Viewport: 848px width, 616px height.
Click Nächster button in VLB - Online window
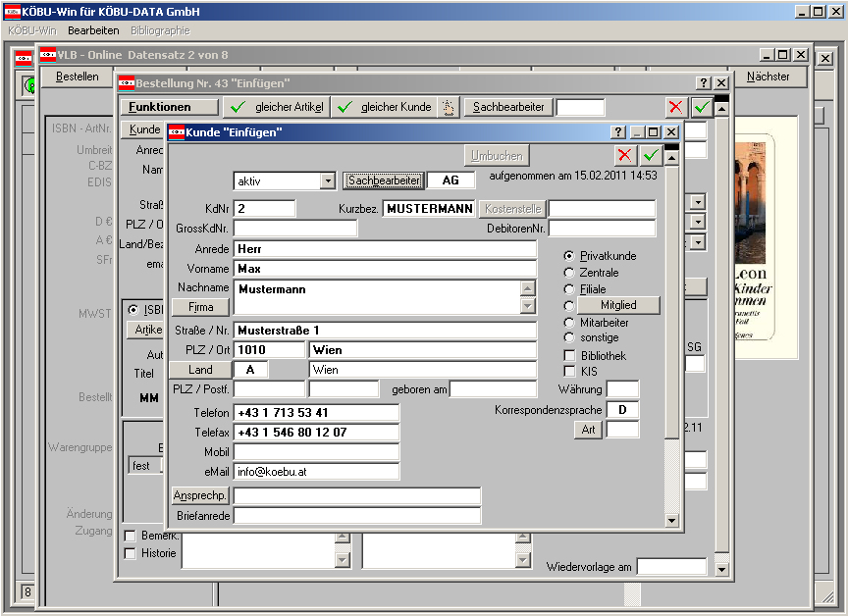pyautogui.click(x=768, y=77)
